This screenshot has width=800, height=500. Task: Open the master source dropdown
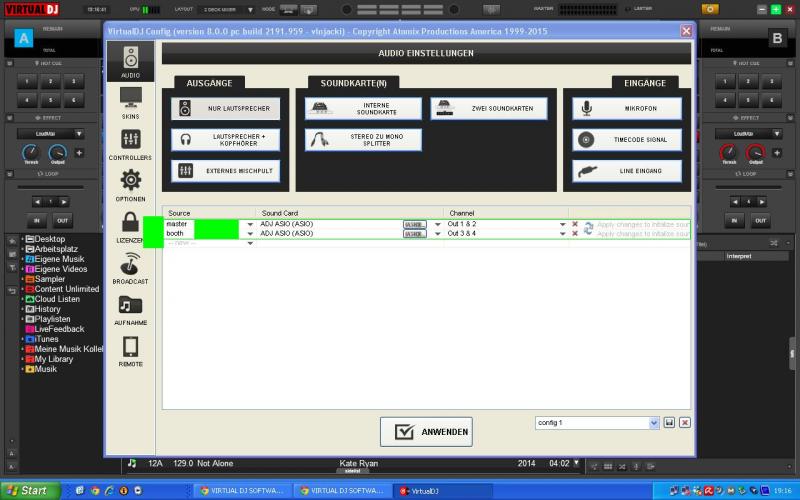(x=250, y=224)
